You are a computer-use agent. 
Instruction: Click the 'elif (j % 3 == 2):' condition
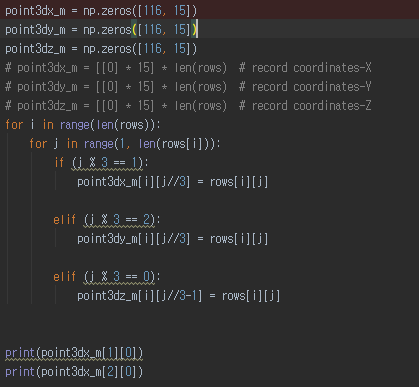(x=107, y=220)
